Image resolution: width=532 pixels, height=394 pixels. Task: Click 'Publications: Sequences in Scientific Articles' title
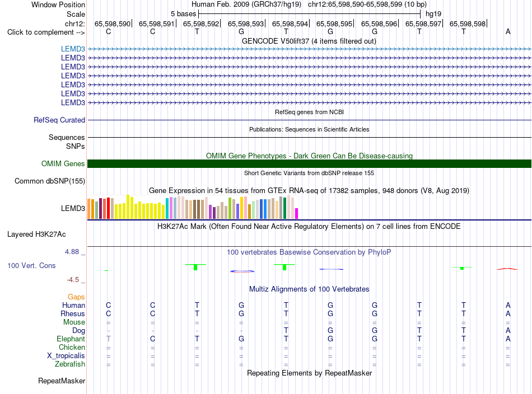(309, 129)
